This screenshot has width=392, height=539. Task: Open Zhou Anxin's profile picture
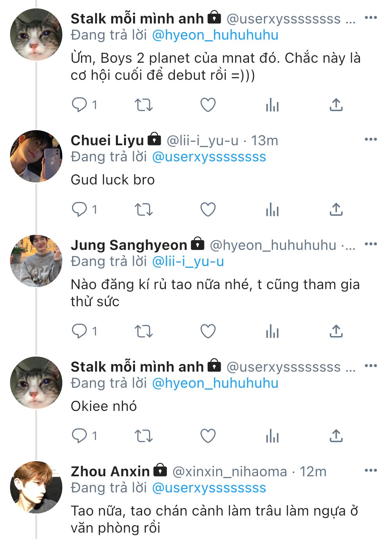point(36,487)
